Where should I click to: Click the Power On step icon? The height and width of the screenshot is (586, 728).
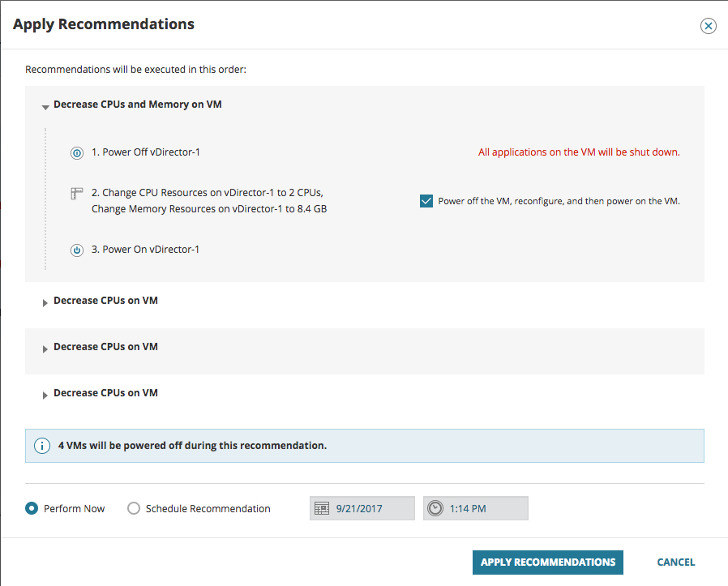click(77, 250)
